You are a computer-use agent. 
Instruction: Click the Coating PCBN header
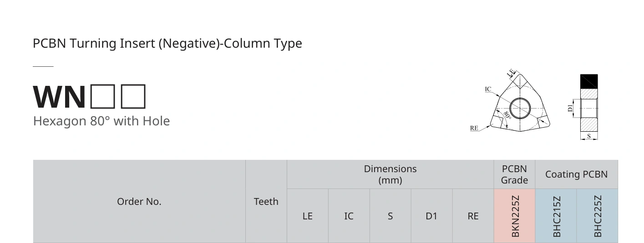tap(577, 174)
